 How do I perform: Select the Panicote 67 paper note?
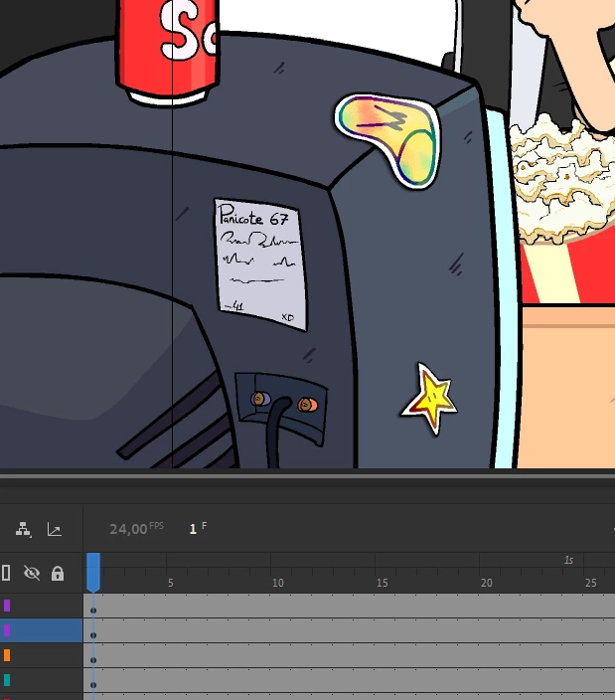click(261, 264)
